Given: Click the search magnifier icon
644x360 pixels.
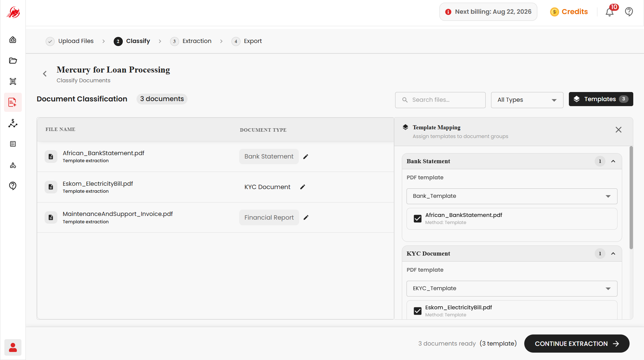Looking at the screenshot, I should 405,100.
